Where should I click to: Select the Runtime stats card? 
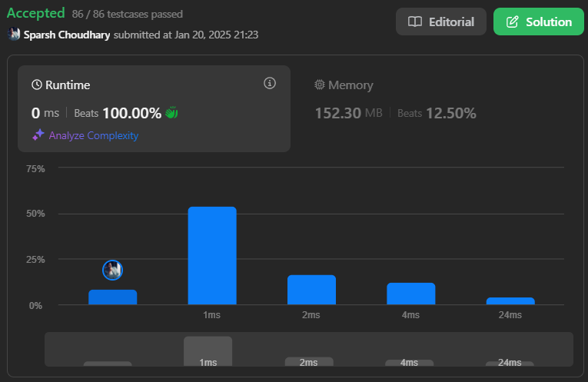coord(154,108)
